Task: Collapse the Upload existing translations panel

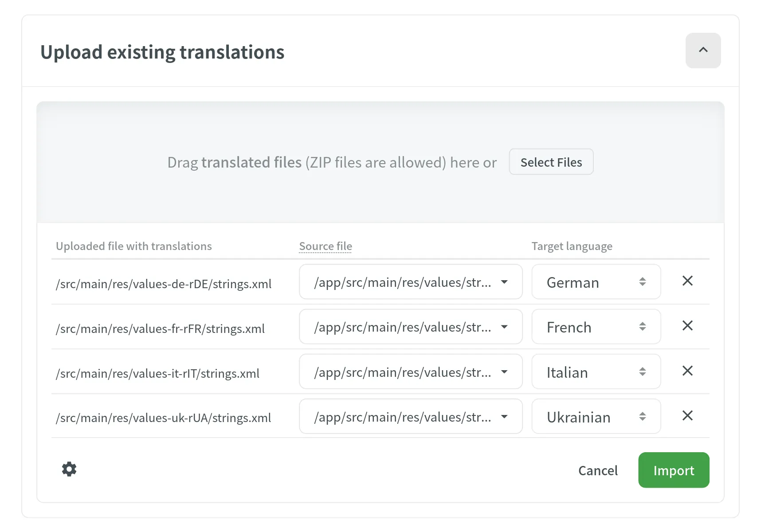Action: (x=703, y=51)
